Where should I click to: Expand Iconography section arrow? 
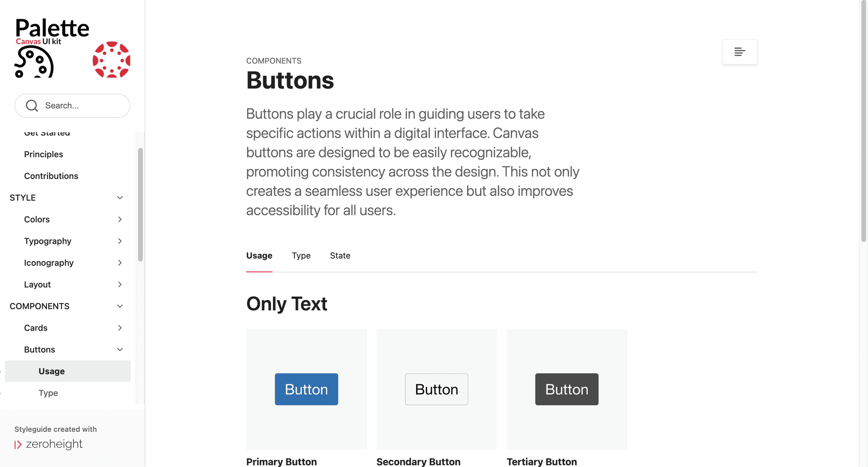[x=120, y=263]
